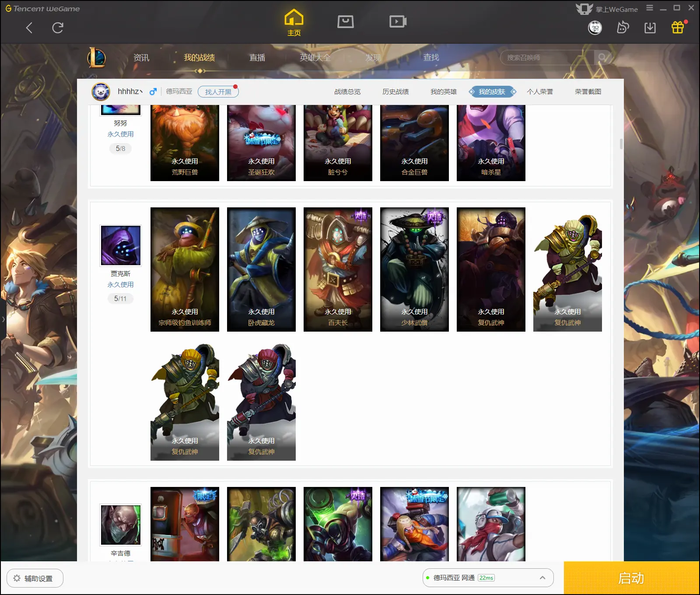Select the 宗师级钓鱼训练师 skin card

pos(185,269)
